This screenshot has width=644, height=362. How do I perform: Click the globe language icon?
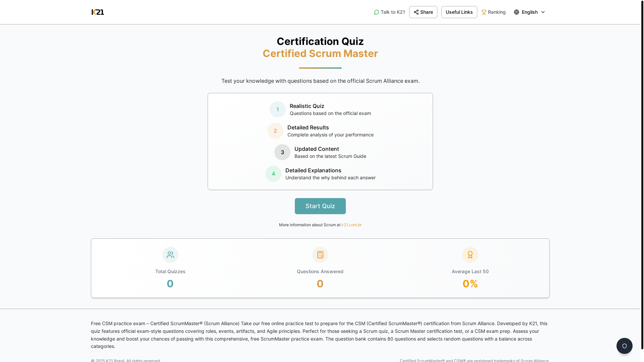[x=517, y=12]
